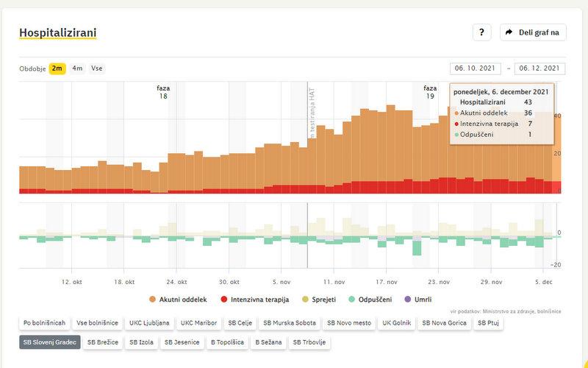The image size is (588, 368).
Task: Click the Deli graf na share button
Action: click(534, 32)
